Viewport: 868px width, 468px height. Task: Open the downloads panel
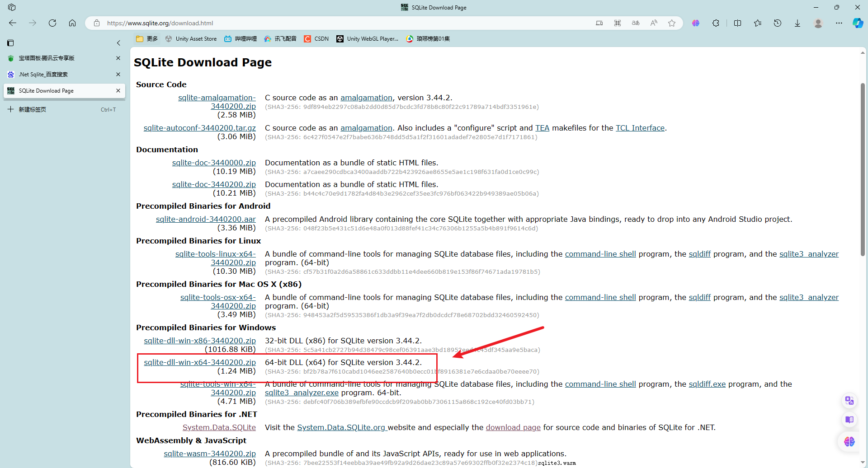pos(797,23)
